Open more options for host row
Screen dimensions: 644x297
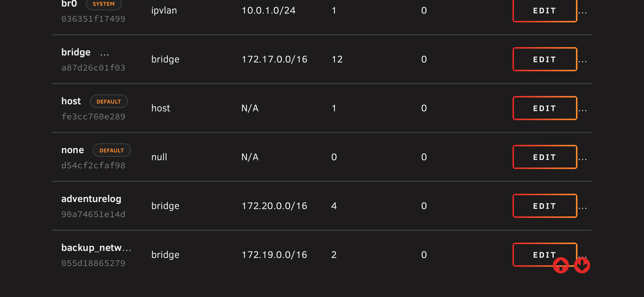[x=583, y=110]
